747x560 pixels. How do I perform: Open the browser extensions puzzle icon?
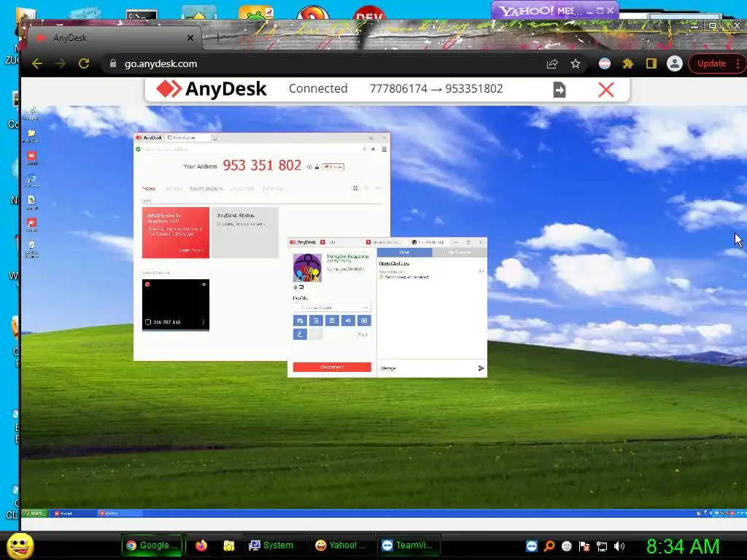click(628, 64)
